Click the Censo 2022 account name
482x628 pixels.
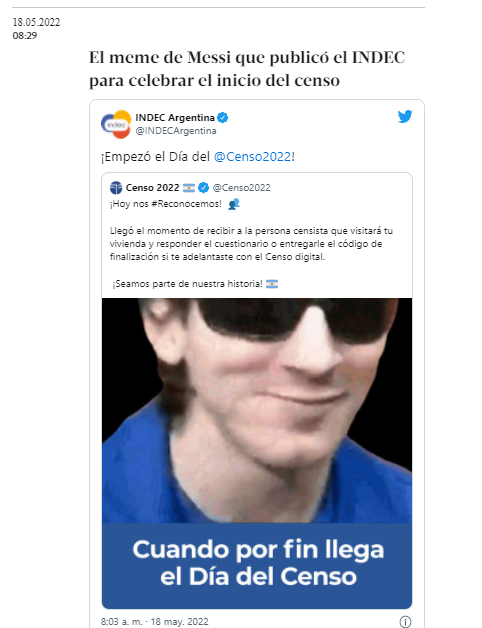pyautogui.click(x=152, y=187)
